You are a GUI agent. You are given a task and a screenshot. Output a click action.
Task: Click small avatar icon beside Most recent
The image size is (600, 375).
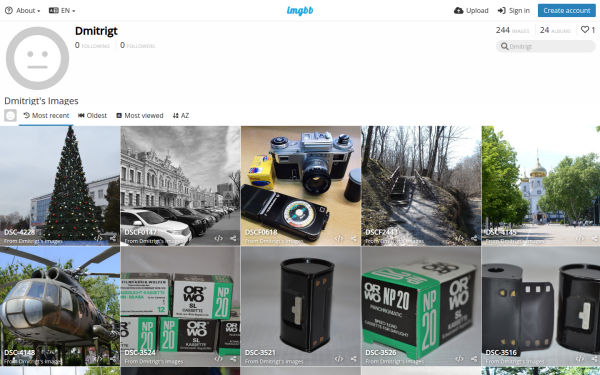(10, 116)
